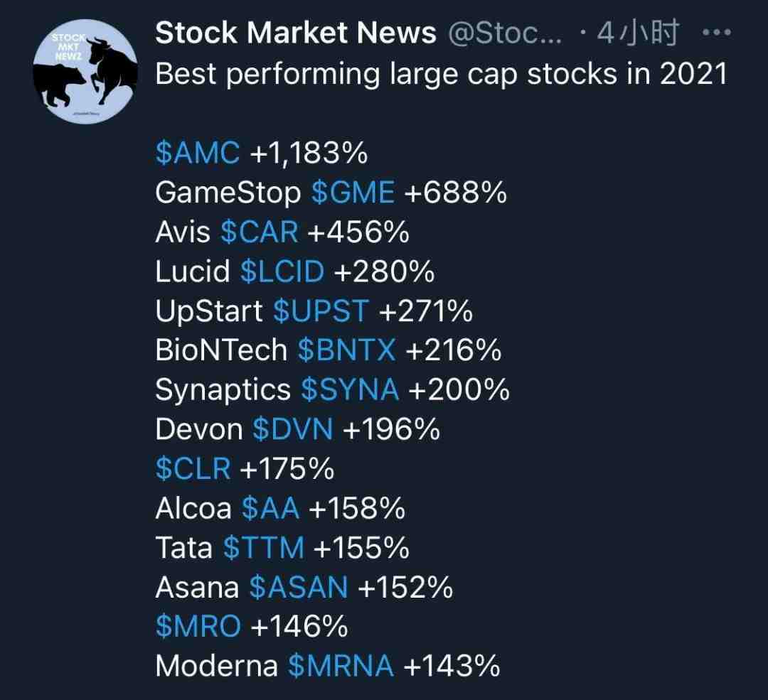Open the $TTM cashtag for Tata

coord(264,548)
